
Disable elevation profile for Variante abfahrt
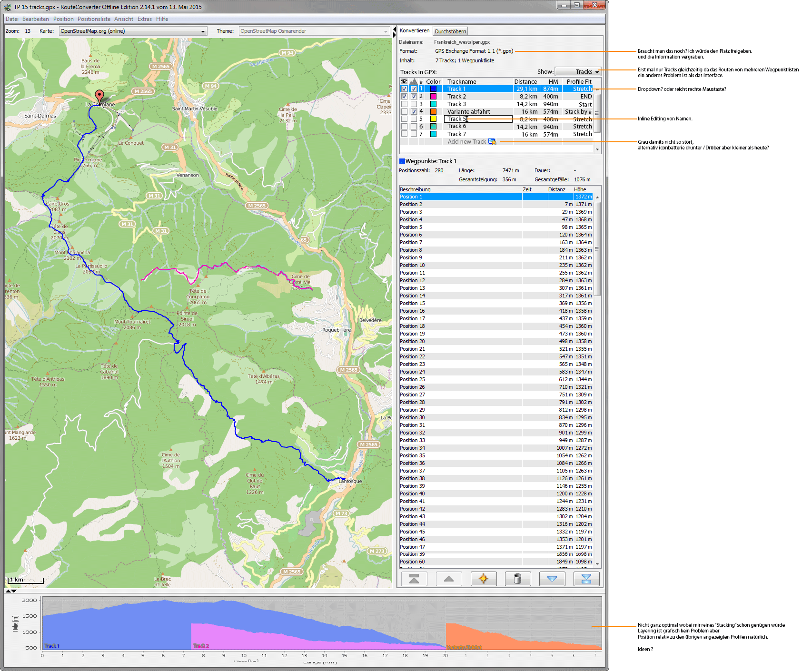click(414, 112)
